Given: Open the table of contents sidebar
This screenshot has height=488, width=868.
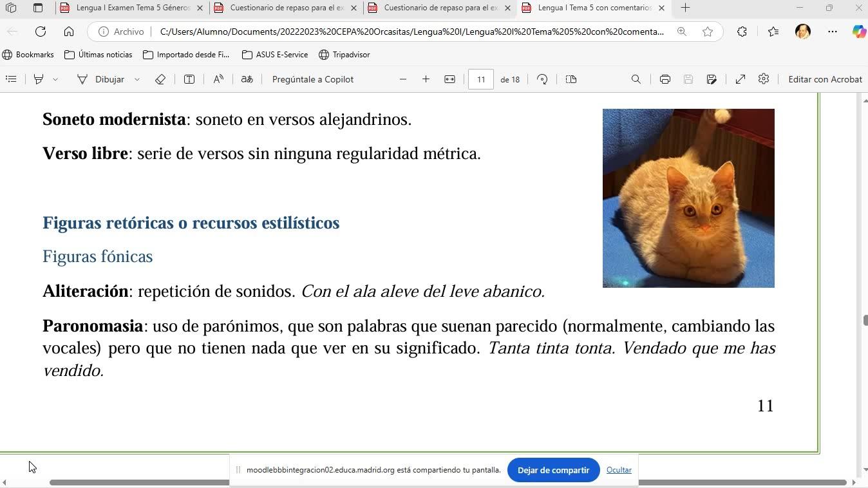Looking at the screenshot, I should coord(11,79).
